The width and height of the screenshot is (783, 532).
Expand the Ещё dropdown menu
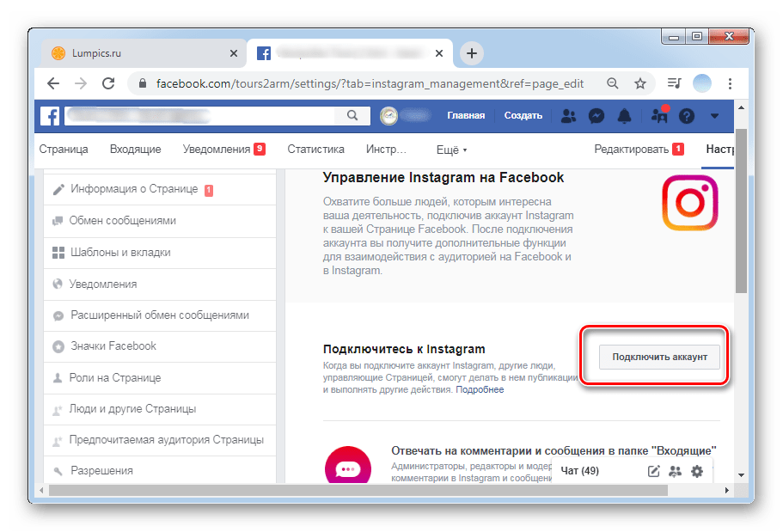451,150
